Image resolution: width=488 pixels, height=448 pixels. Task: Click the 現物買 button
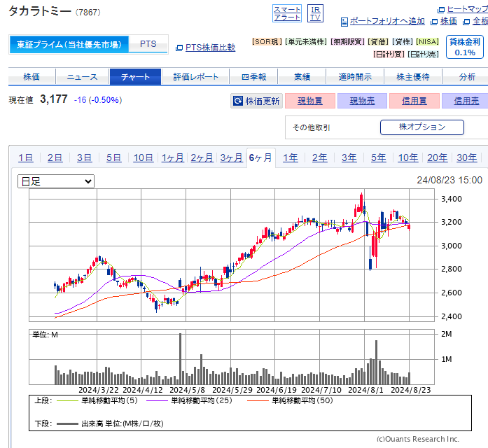[x=310, y=101]
